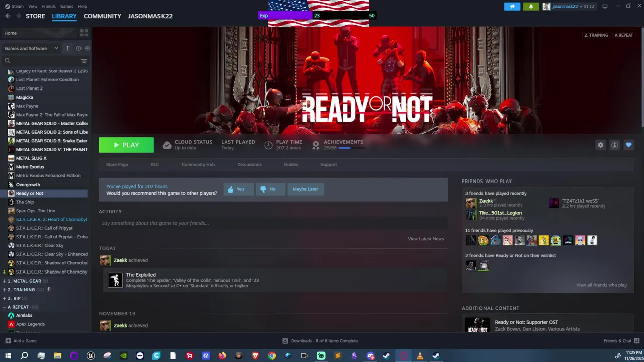Open Google Chrome from the taskbar
644x362 pixels.
coord(272,356)
